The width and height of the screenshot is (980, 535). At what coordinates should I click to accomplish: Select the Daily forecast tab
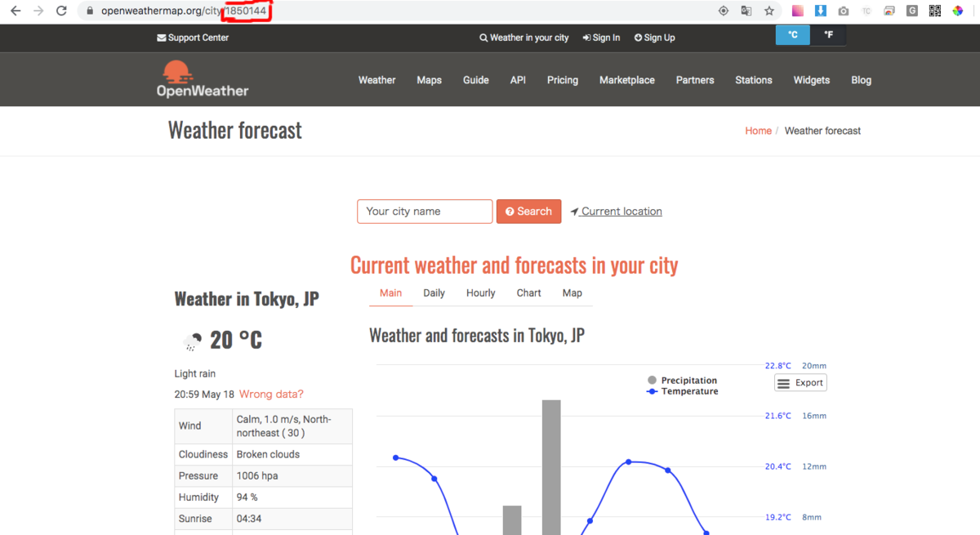434,293
